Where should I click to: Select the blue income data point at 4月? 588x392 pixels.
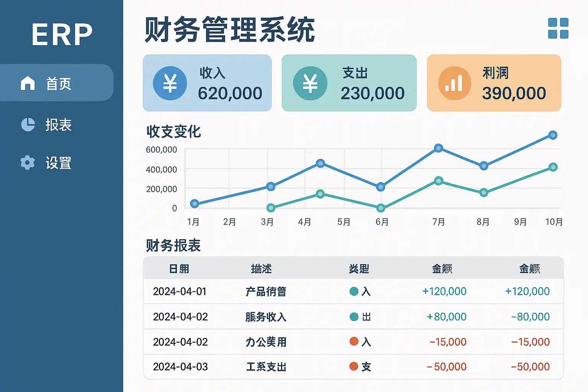tap(321, 163)
